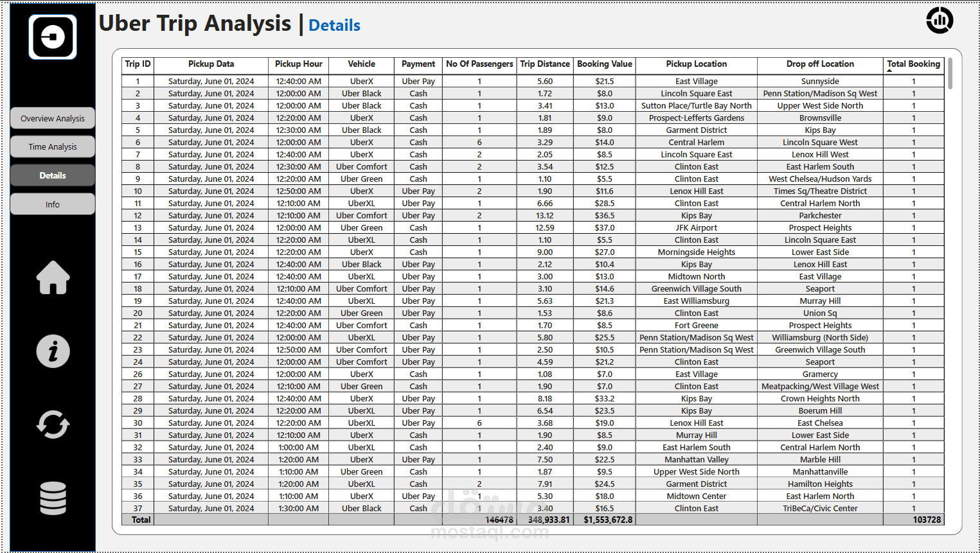The height and width of the screenshot is (553, 980).
Task: Click "East Williamsburg" cell
Action: pyautogui.click(x=697, y=301)
